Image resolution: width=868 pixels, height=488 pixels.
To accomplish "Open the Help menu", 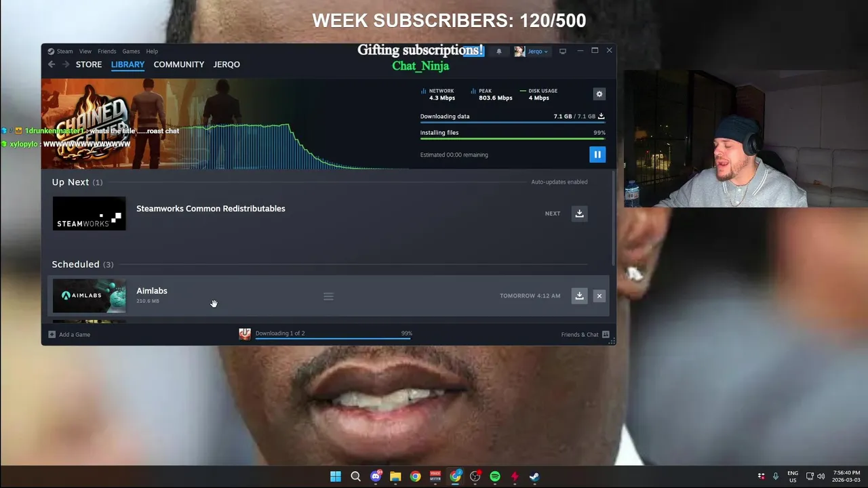I will 152,52.
